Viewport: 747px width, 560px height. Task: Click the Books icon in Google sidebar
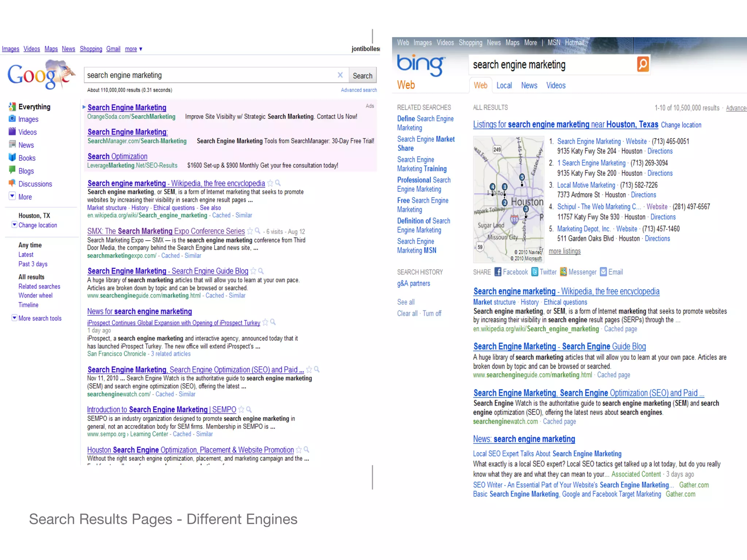click(12, 157)
